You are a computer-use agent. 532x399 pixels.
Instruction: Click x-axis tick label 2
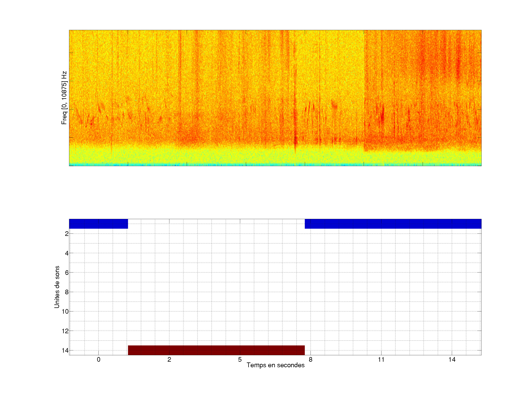169,359
